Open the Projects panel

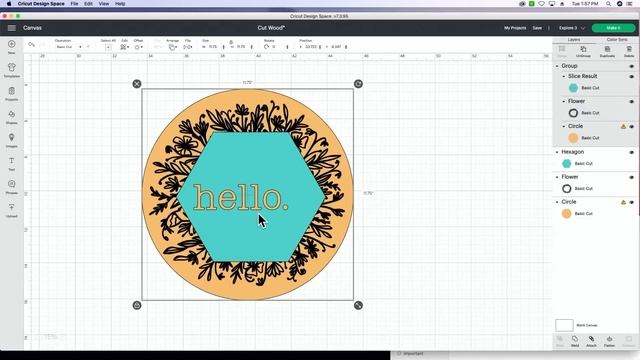11,93
